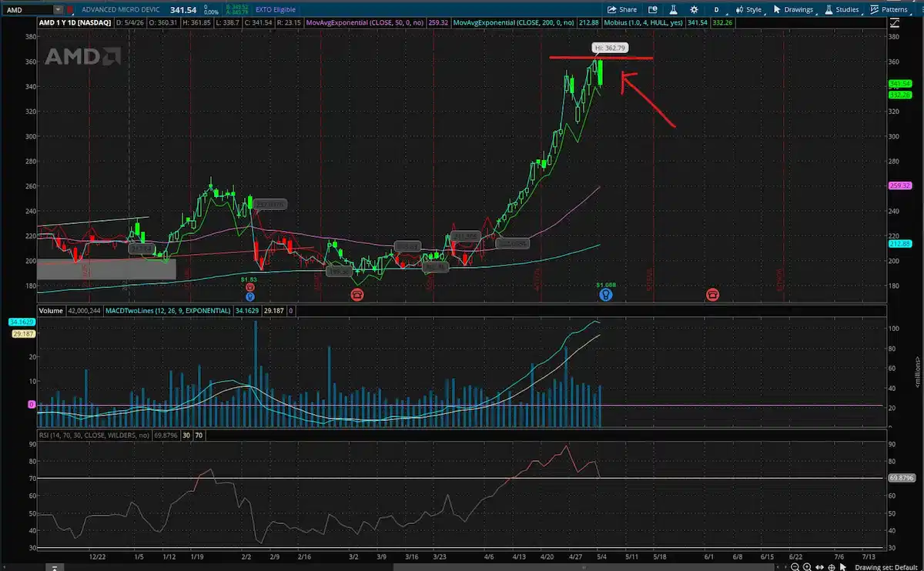Image resolution: width=924 pixels, height=571 pixels.
Task: Click the zoom out magnifier icon
Action: (795, 566)
